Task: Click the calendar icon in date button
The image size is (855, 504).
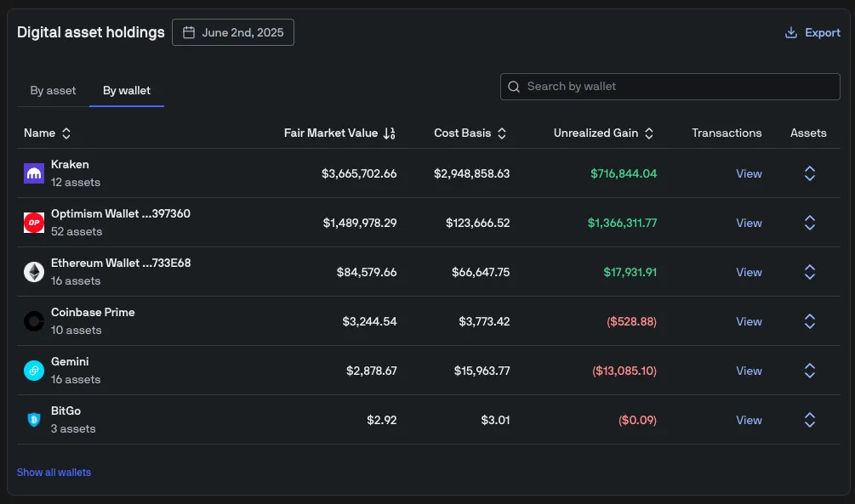Action: click(x=189, y=32)
